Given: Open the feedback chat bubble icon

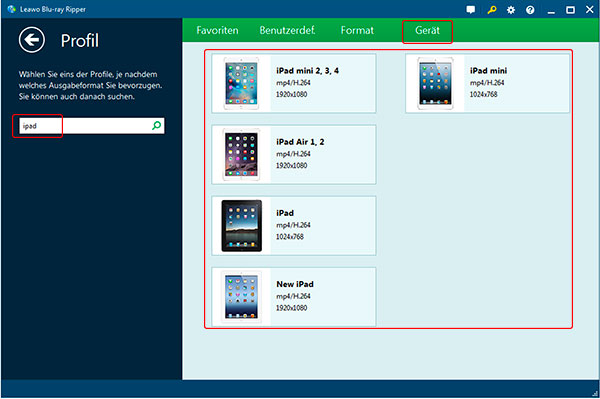Looking at the screenshot, I should (x=471, y=10).
